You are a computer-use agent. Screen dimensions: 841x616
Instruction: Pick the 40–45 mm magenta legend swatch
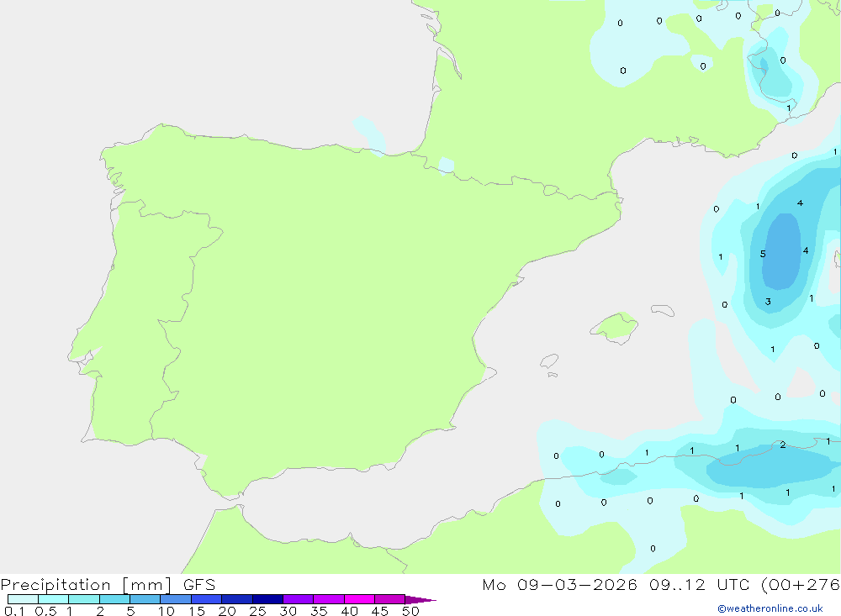pos(359,599)
